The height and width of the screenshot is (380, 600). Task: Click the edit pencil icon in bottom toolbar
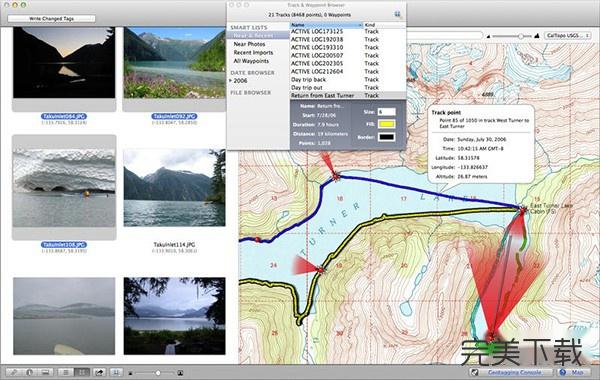tap(14, 372)
